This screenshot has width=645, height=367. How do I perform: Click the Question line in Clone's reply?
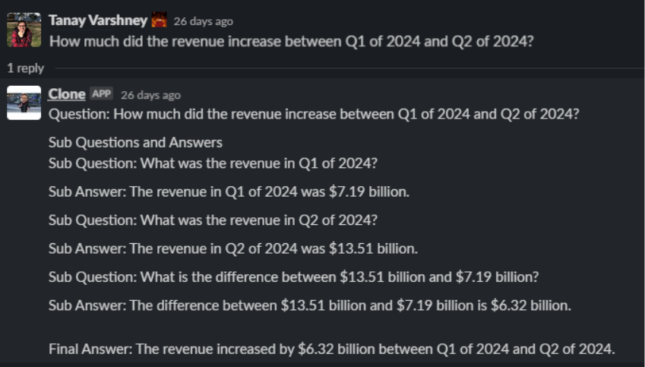tap(314, 114)
